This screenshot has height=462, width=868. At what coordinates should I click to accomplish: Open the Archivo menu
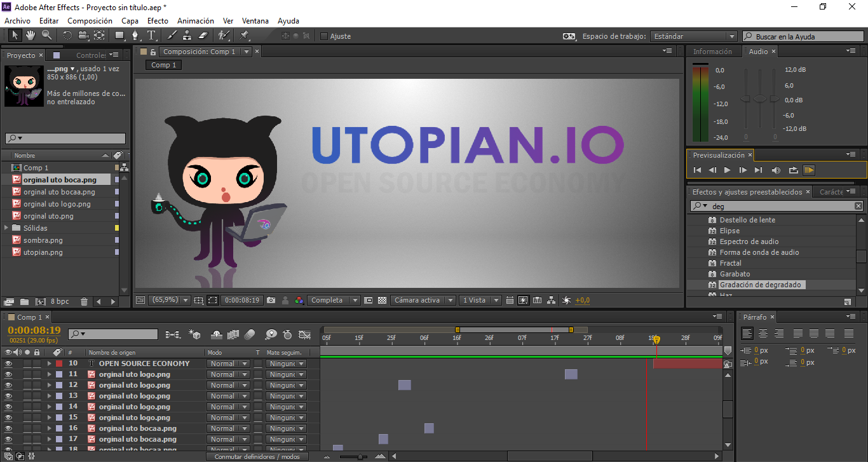point(17,21)
